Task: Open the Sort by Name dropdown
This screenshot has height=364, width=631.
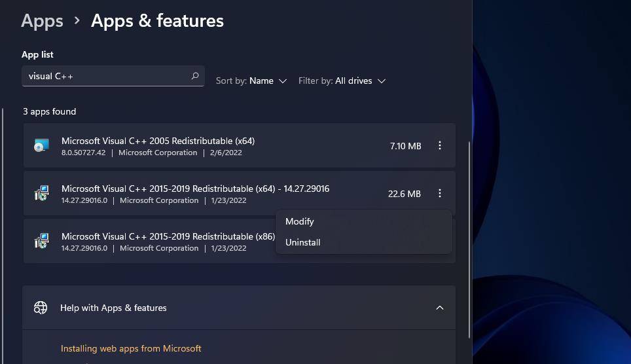Action: click(251, 81)
